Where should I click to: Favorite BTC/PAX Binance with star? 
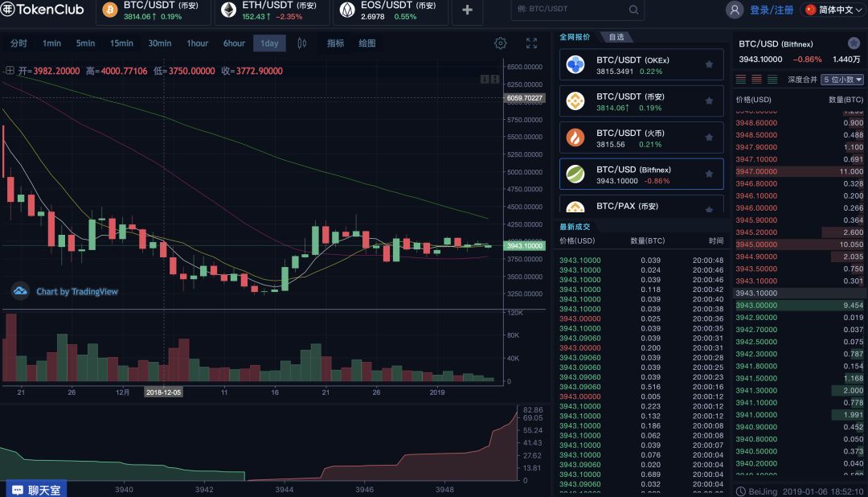coord(709,209)
